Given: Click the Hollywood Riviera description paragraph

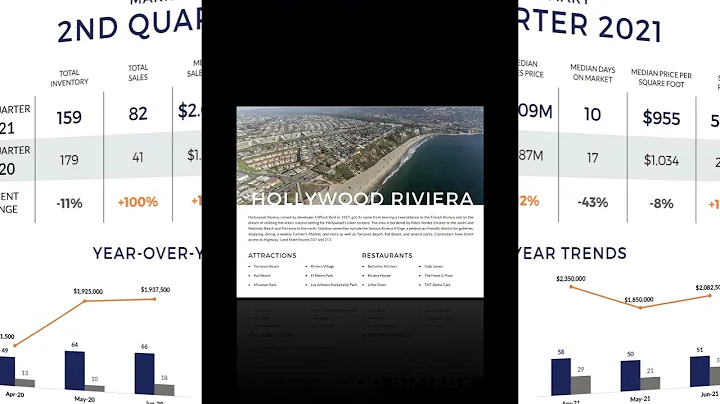Looking at the screenshot, I should click(360, 228).
